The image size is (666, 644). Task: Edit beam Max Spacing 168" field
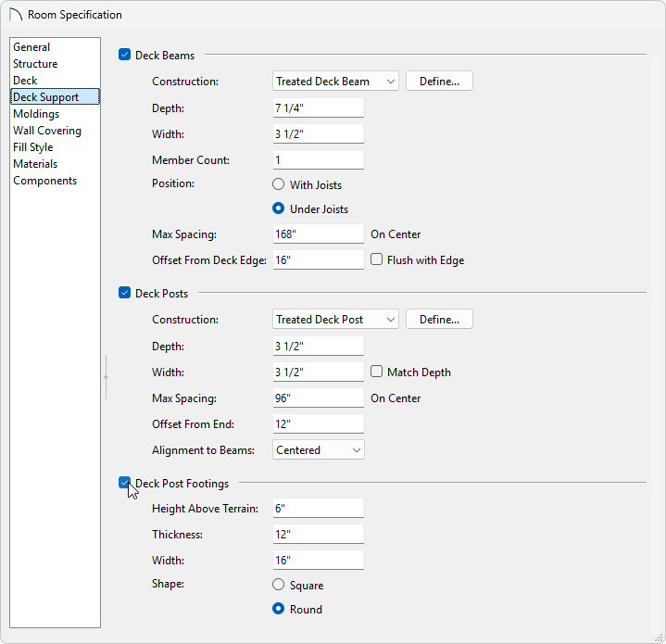point(319,234)
